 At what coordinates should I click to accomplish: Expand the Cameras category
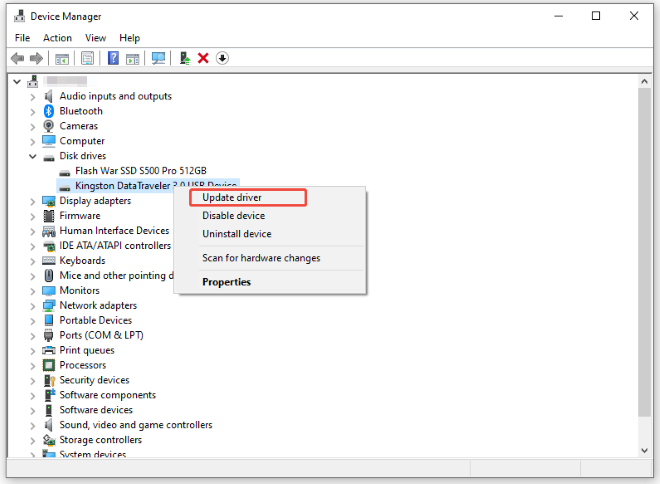(33, 127)
